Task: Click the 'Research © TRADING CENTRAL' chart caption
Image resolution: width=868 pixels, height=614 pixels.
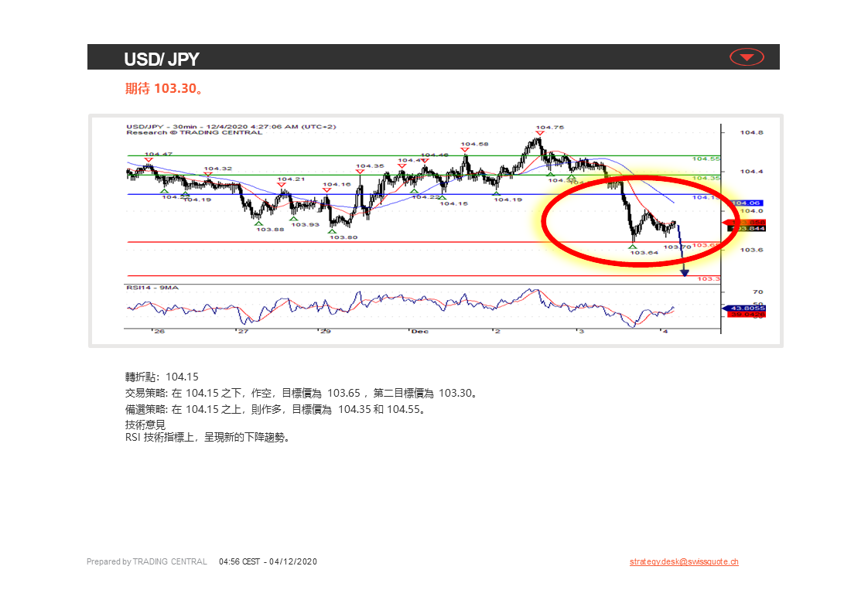Action: pyautogui.click(x=193, y=133)
